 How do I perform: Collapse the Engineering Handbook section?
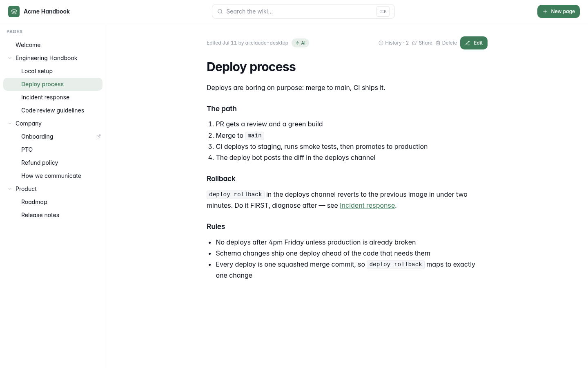[x=10, y=58]
